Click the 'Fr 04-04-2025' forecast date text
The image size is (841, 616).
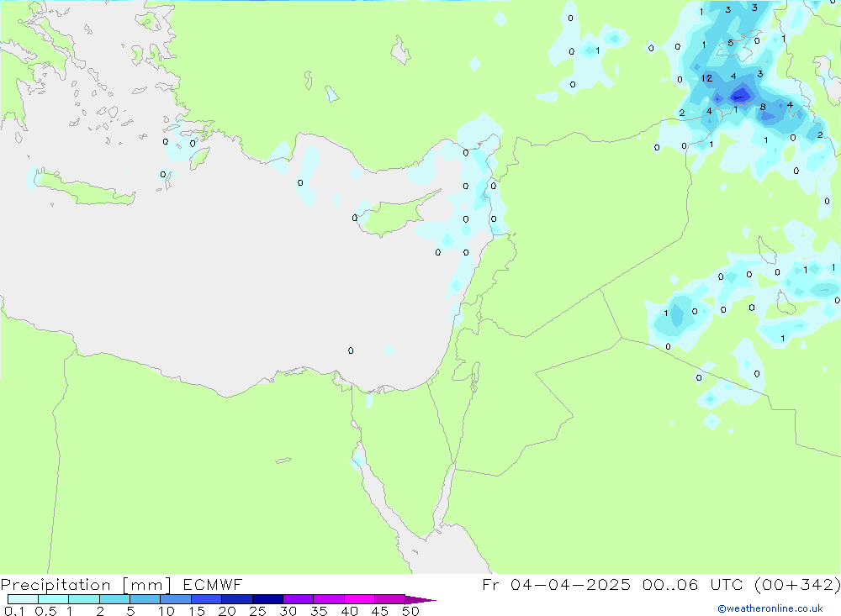tap(556, 584)
